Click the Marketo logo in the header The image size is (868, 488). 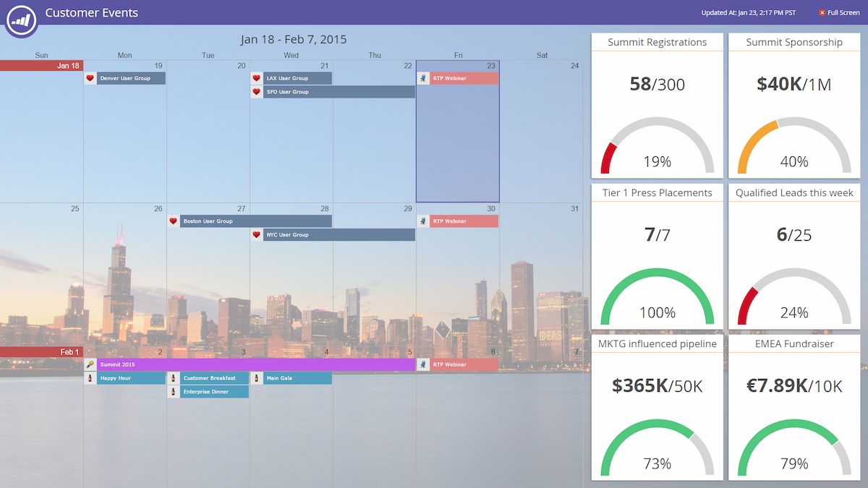21,20
